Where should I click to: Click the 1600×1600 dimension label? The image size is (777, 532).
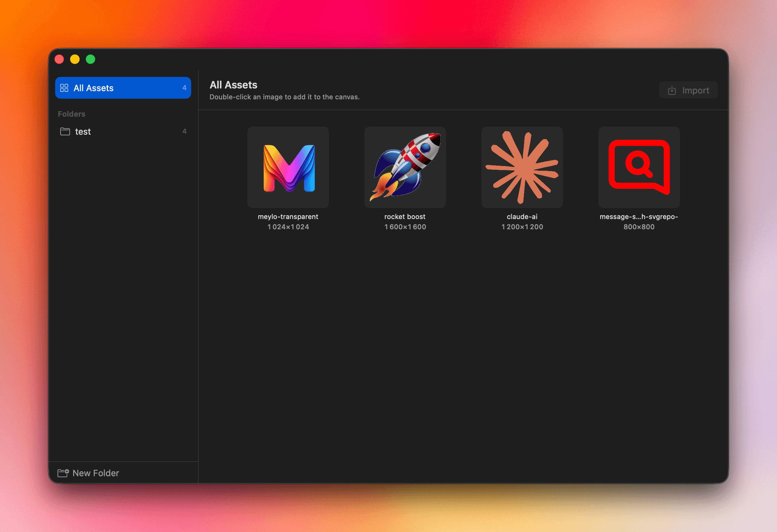click(405, 227)
